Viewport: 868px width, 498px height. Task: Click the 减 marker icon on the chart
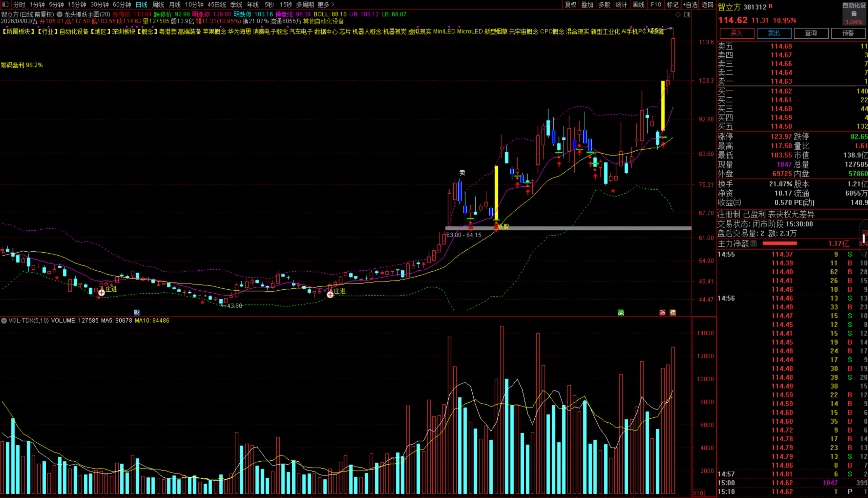point(621,312)
